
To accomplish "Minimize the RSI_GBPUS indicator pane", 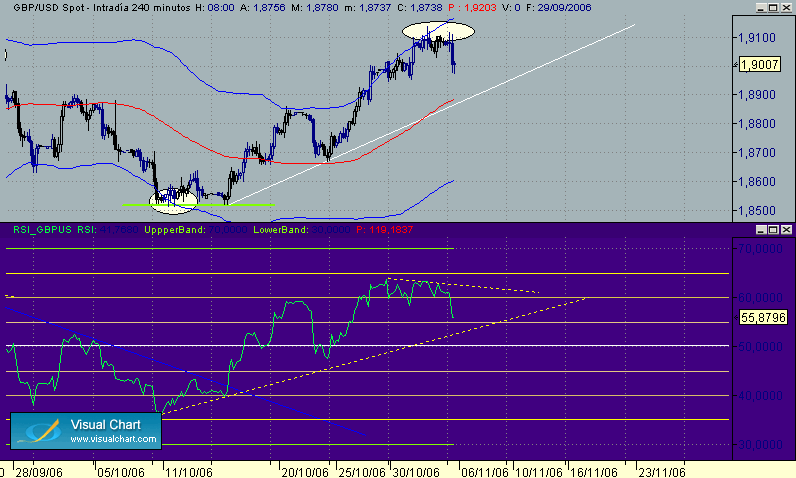I will (x=761, y=230).
